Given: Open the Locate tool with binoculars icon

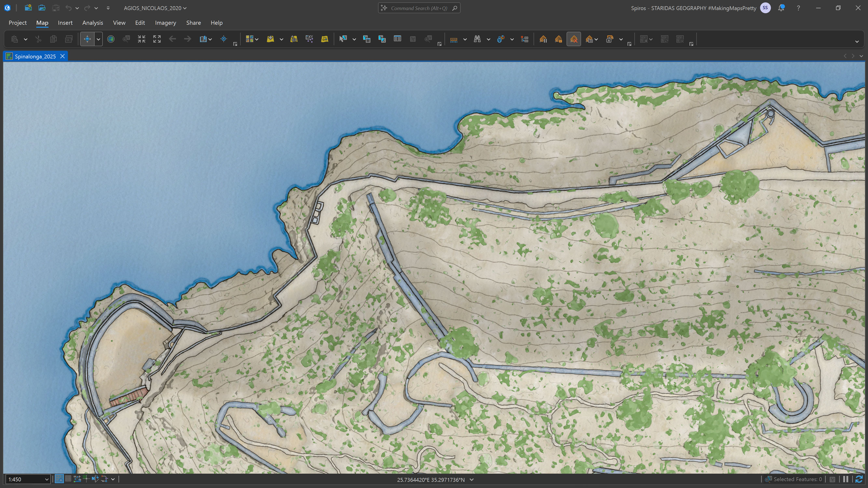Looking at the screenshot, I should tap(478, 39).
